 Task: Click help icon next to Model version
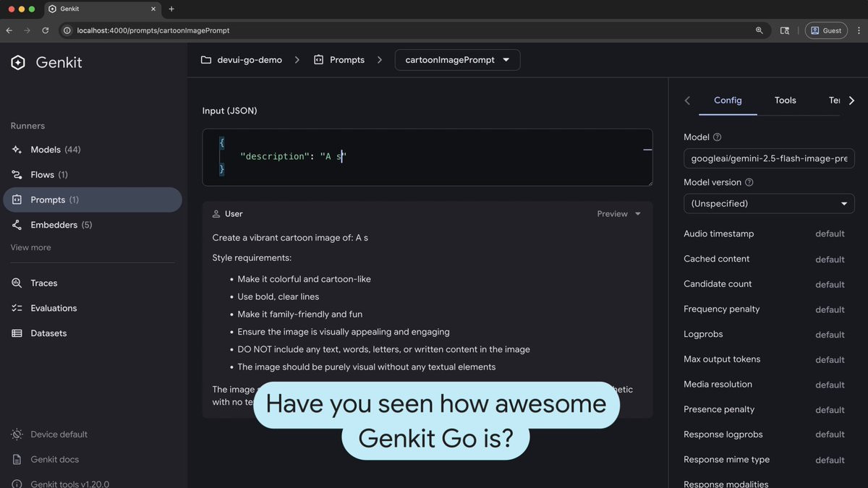point(749,183)
